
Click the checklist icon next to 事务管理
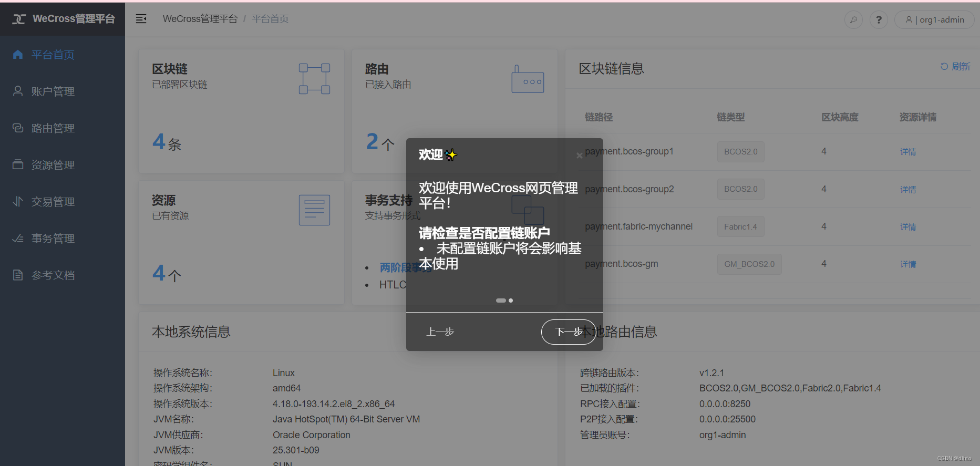tap(18, 239)
